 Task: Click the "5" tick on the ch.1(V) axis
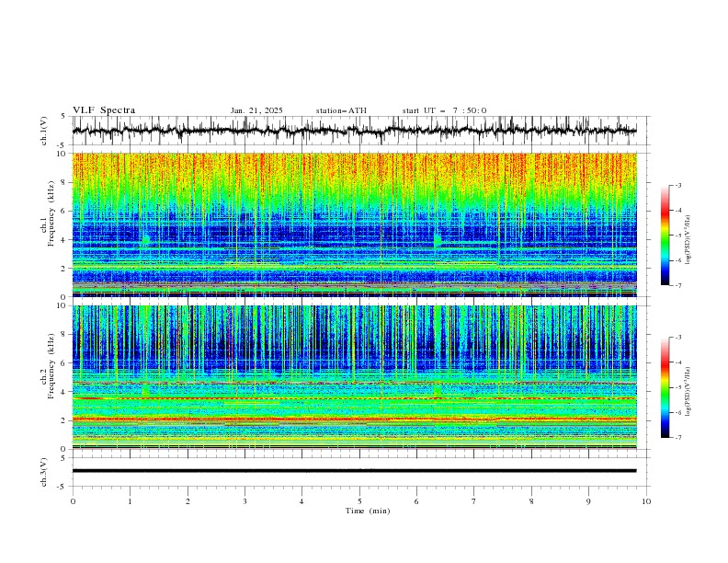63,116
